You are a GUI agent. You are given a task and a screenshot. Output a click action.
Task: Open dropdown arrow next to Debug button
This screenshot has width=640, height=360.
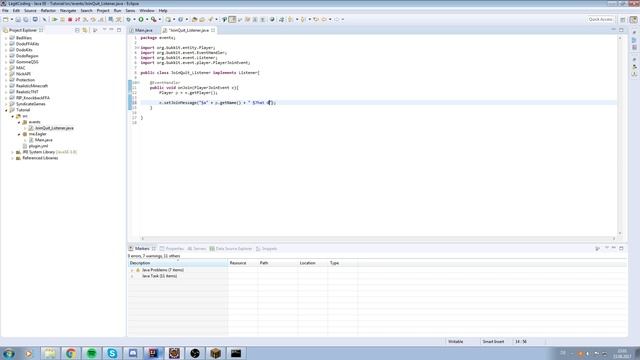click(x=134, y=19)
